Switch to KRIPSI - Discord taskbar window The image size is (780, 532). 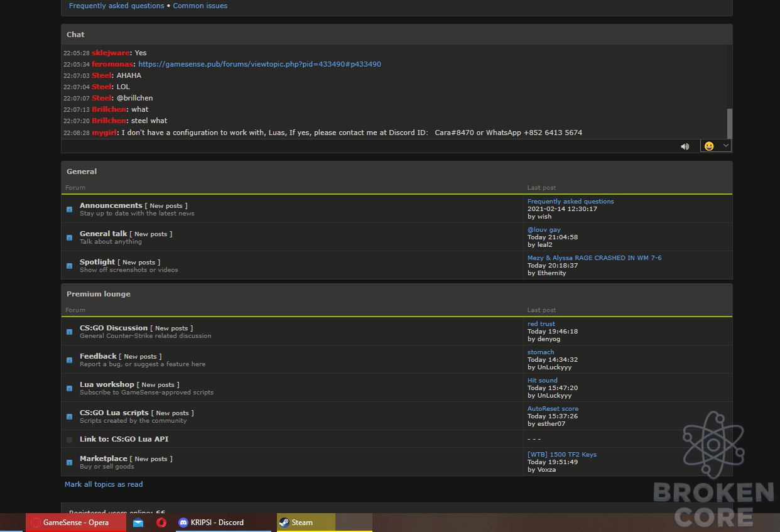pos(223,523)
